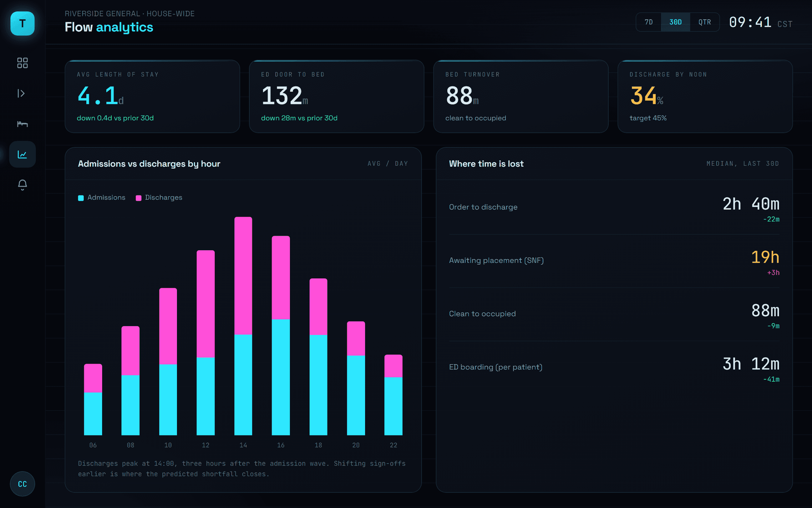Image resolution: width=812 pixels, height=508 pixels.
Task: Click the 'MEDIAN, LAST 30D' label
Action: pyautogui.click(x=743, y=164)
